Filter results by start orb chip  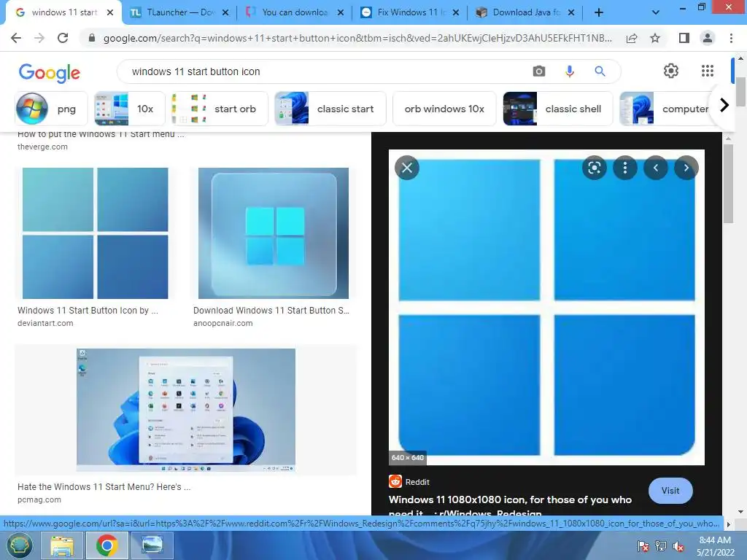pos(219,109)
